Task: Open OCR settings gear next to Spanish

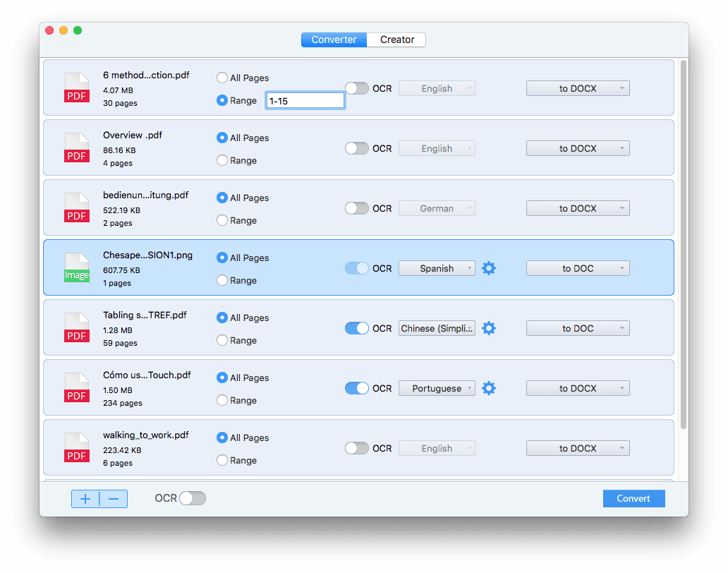Action: pyautogui.click(x=489, y=268)
